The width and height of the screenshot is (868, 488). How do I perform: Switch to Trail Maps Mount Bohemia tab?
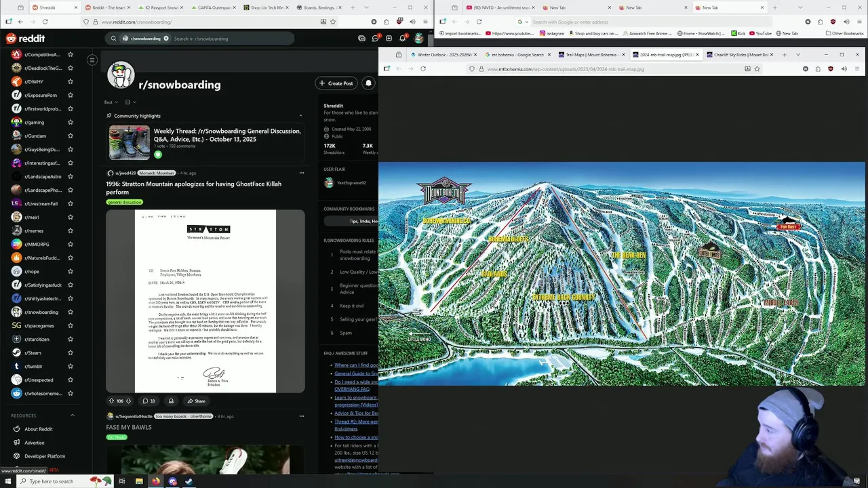coord(591,54)
